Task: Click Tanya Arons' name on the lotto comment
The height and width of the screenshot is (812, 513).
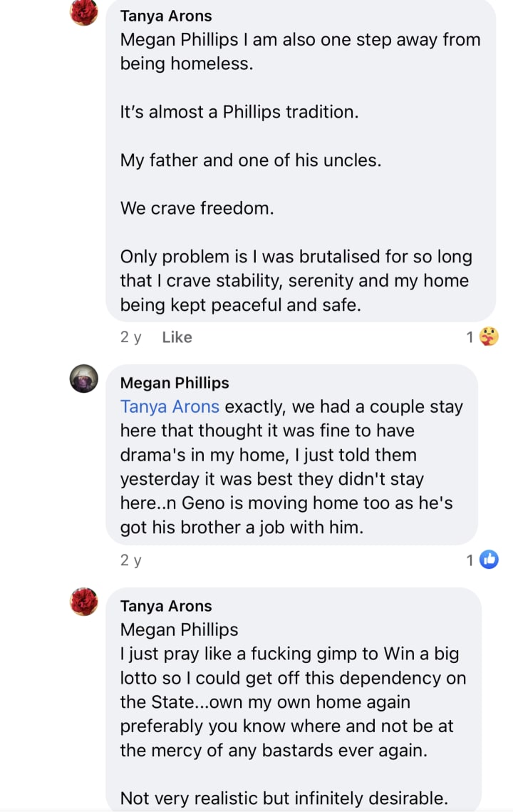Action: 166,606
